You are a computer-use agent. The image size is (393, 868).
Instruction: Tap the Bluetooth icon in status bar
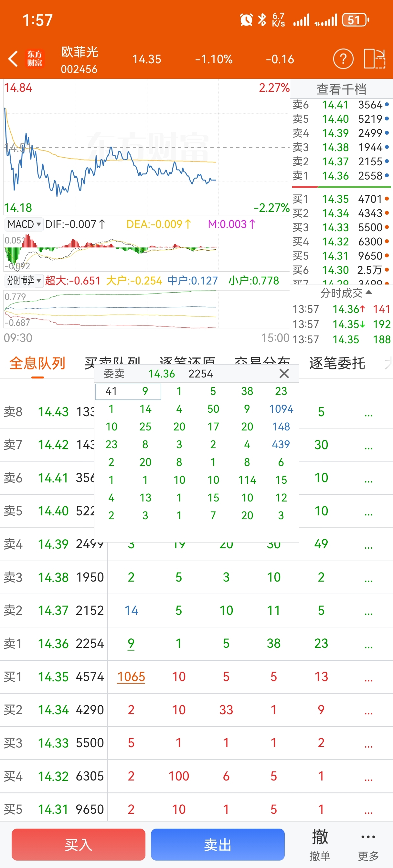(x=262, y=20)
